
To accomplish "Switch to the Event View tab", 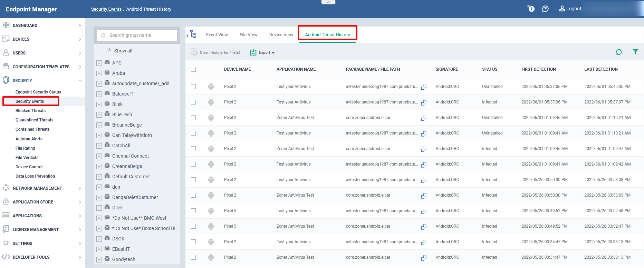I will pyautogui.click(x=217, y=34).
